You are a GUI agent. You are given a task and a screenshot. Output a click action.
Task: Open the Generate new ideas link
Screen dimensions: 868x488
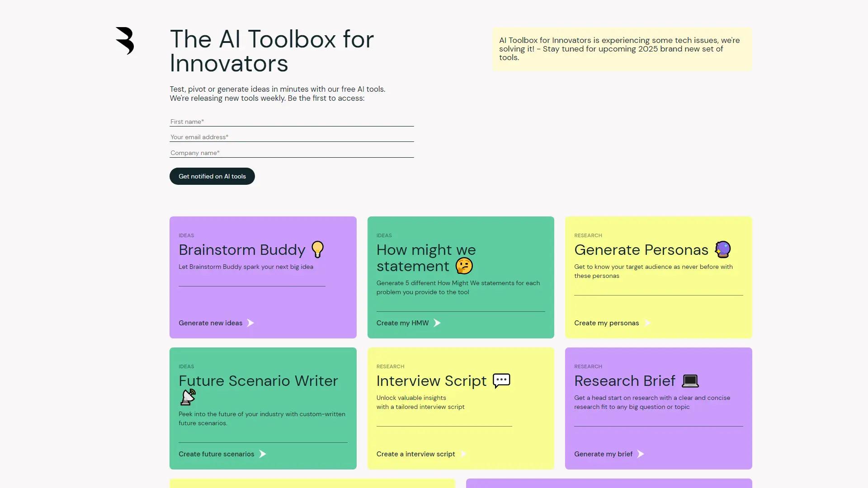coord(210,323)
